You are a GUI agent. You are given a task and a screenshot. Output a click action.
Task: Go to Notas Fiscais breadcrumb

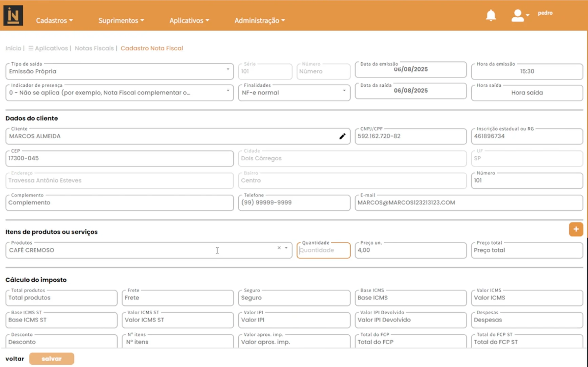point(94,48)
